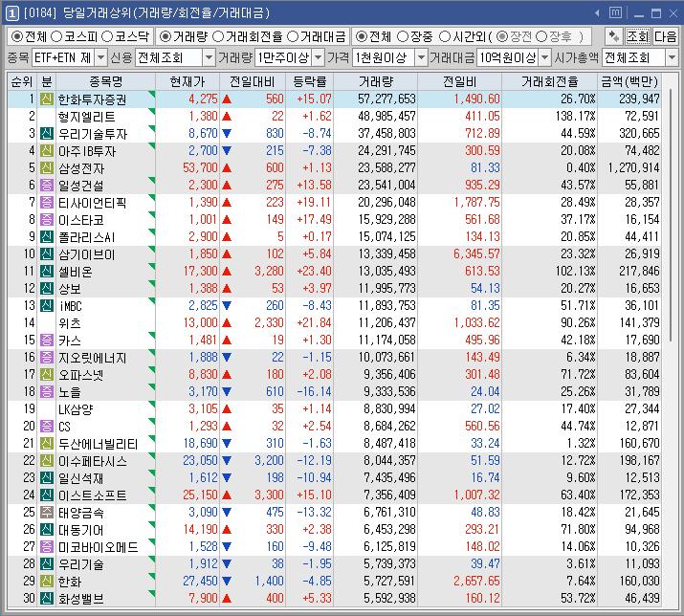The height and width of the screenshot is (616, 684).
Task: Select the 거래회전율 radio button
Action: point(218,36)
